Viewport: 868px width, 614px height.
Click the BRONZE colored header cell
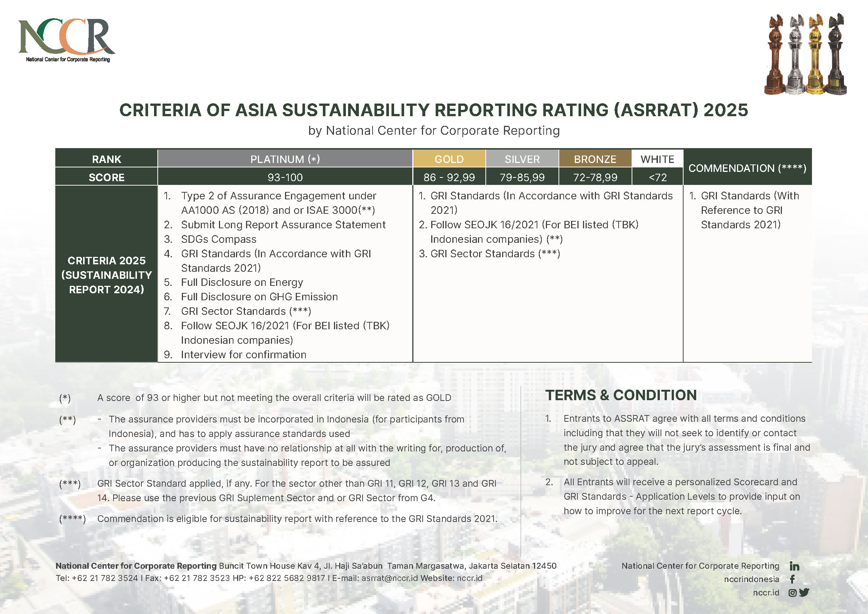coord(595,159)
